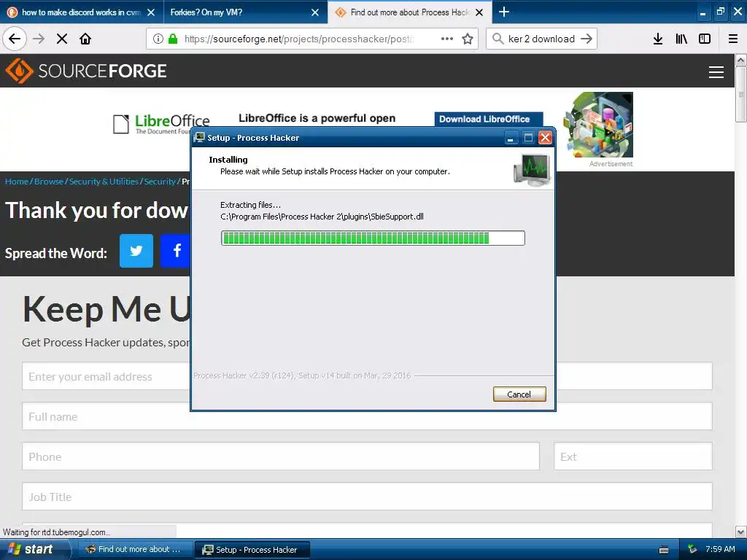Screen dimensions: 747x560
Task: Show site information icon in address bar
Action: coord(158,39)
